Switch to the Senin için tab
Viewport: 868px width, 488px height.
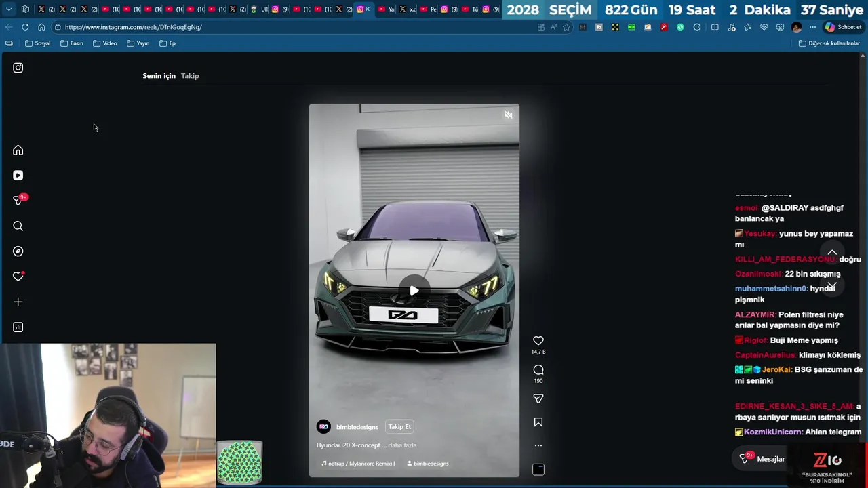click(159, 76)
